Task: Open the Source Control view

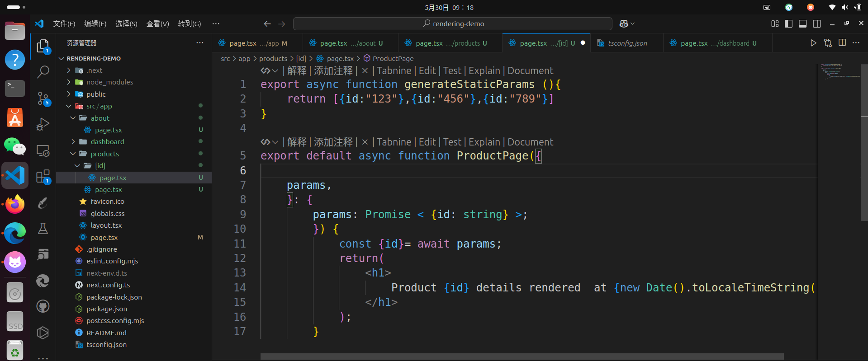Action: [x=43, y=98]
